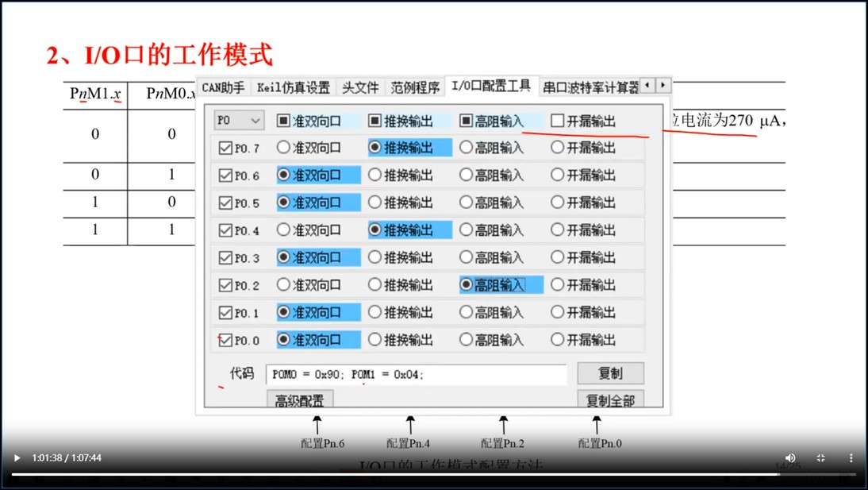Toggle the P0.0 pin checkbox
Screen dimensions: 868x490
click(x=225, y=341)
